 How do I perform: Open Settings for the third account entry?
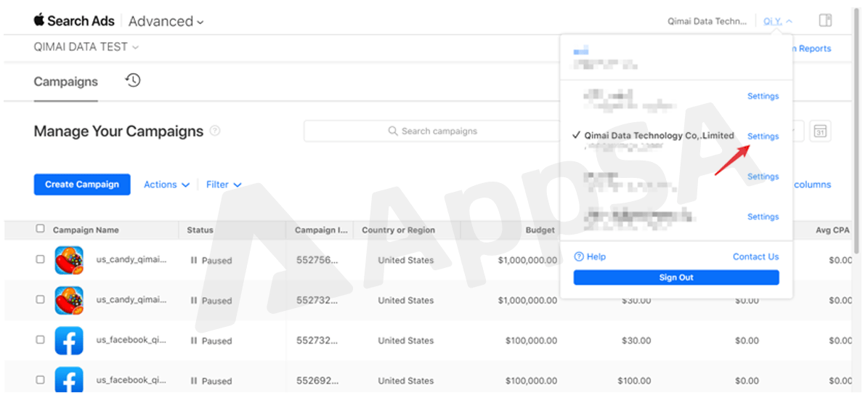pyautogui.click(x=763, y=177)
